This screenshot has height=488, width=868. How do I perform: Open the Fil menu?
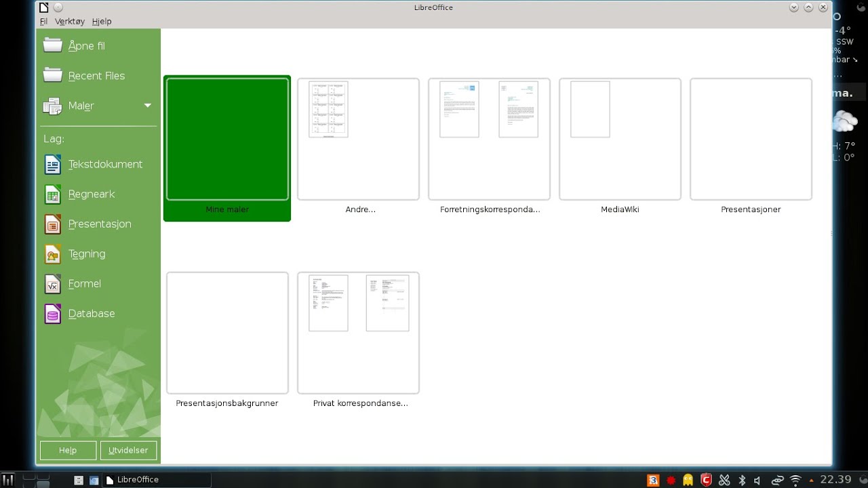pyautogui.click(x=43, y=21)
